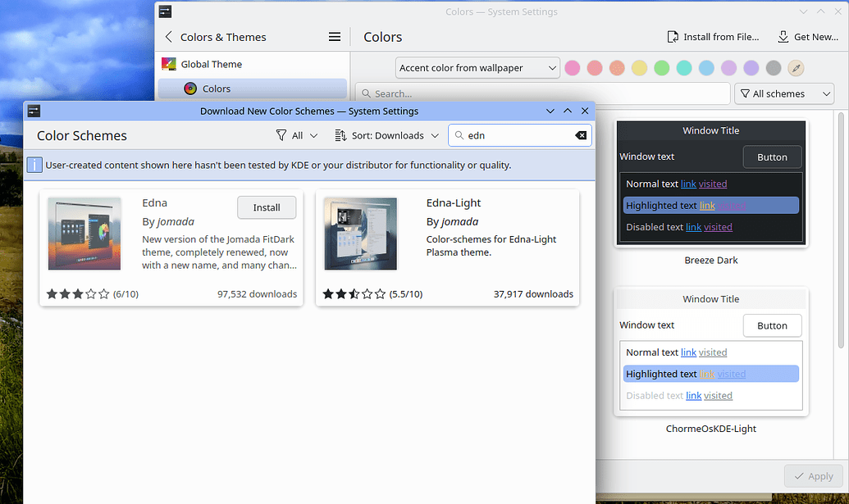The height and width of the screenshot is (504, 849).
Task: Open the Edna-Light preview thumbnail
Action: pyautogui.click(x=360, y=233)
